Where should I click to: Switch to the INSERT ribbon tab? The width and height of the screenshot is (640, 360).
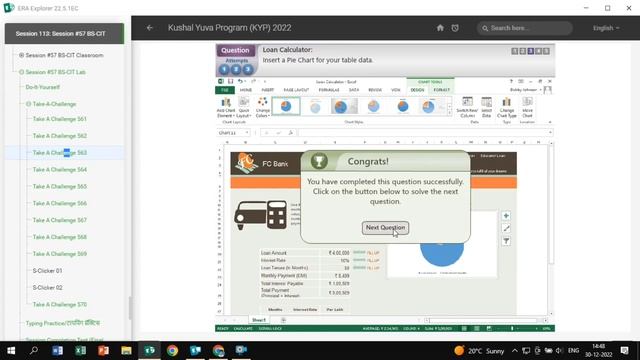(268, 90)
